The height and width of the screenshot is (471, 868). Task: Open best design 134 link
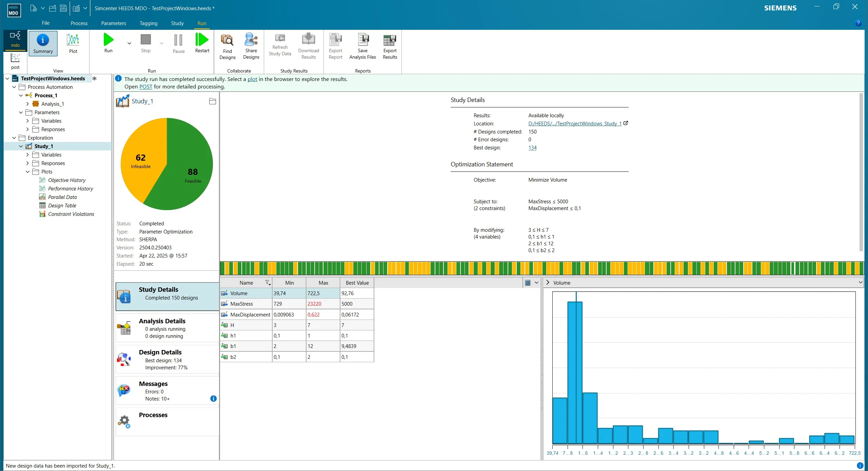pyautogui.click(x=532, y=148)
